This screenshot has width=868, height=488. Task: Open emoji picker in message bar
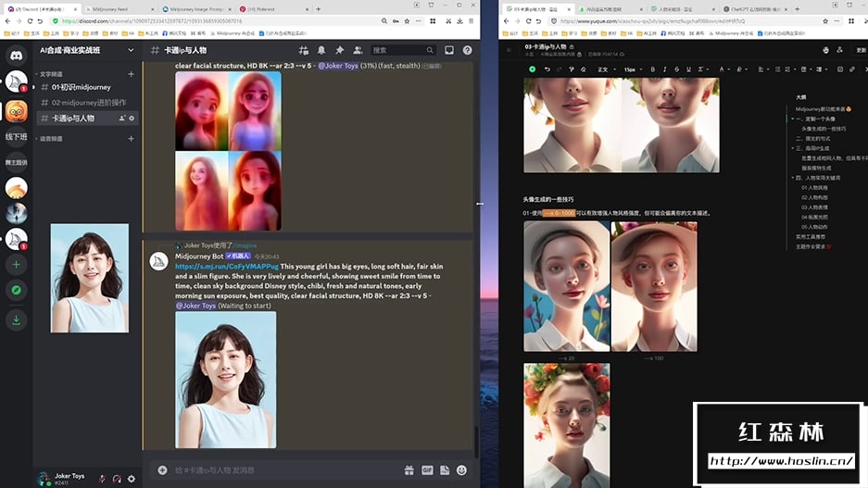pos(462,470)
